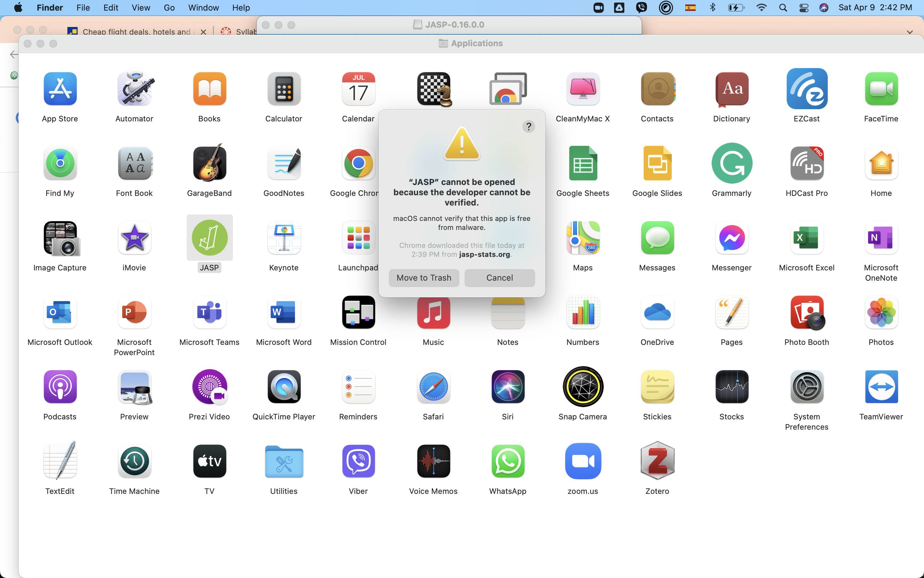This screenshot has width=924, height=578.
Task: Cancel the JASP warning dialog
Action: click(x=500, y=278)
